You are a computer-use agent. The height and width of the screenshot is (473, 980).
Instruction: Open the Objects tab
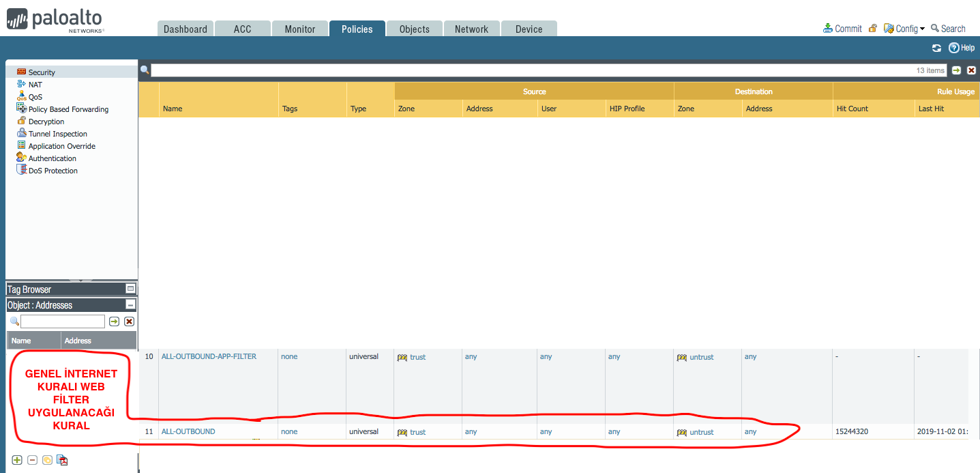click(x=414, y=29)
